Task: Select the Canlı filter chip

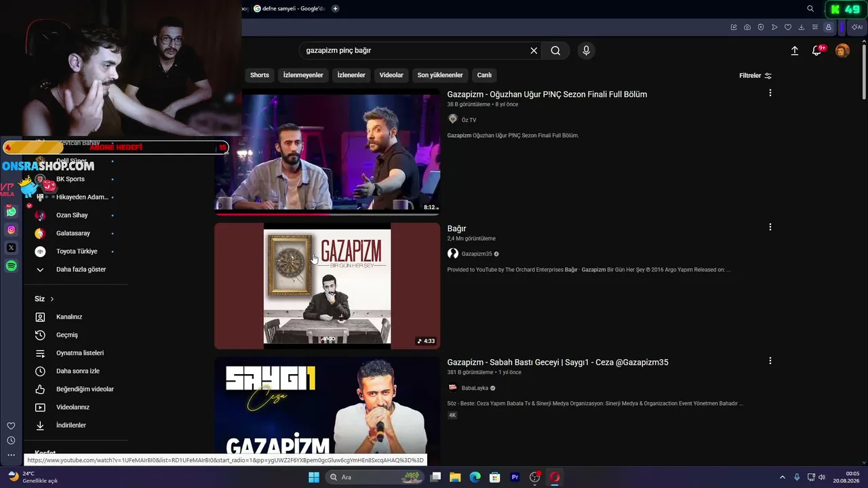Action: 484,75
